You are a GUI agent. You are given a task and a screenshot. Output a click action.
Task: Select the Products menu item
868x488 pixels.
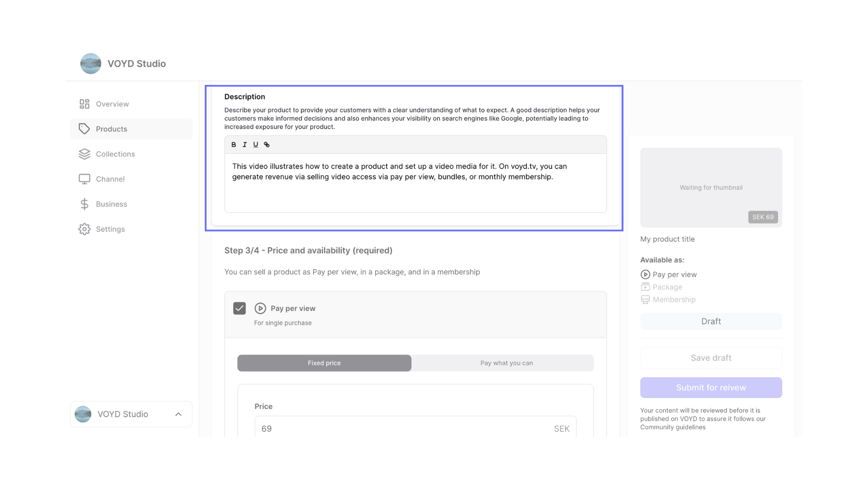[111, 129]
